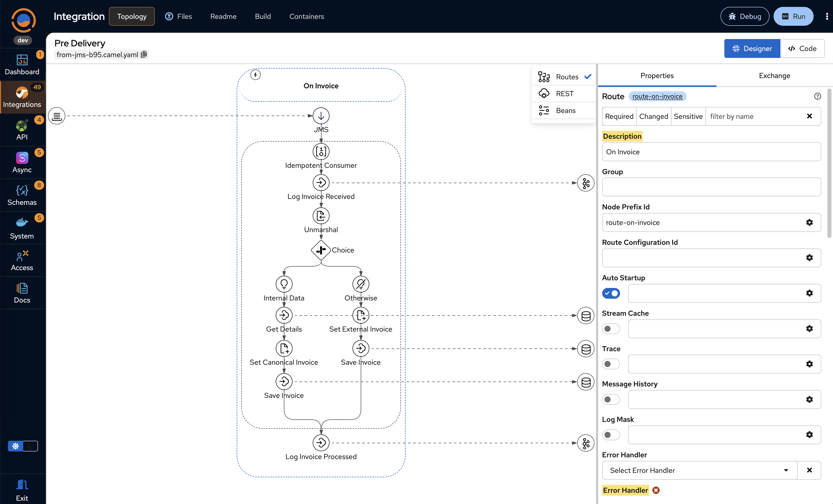This screenshot has width=833, height=504.
Task: Click the Run button
Action: point(794,16)
